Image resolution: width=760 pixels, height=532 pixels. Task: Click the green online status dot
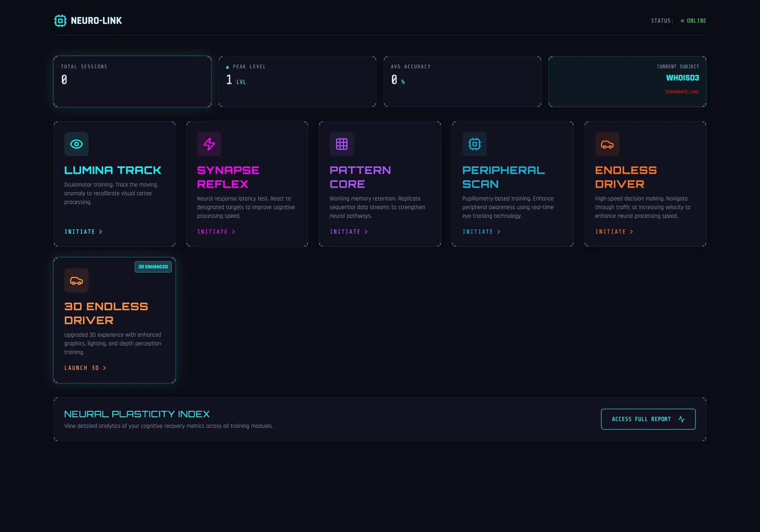click(x=682, y=21)
